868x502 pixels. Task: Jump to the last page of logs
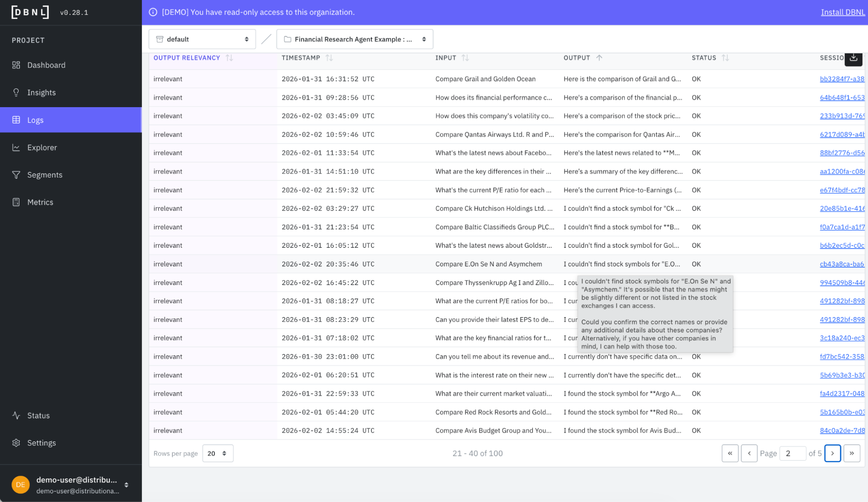pyautogui.click(x=851, y=453)
